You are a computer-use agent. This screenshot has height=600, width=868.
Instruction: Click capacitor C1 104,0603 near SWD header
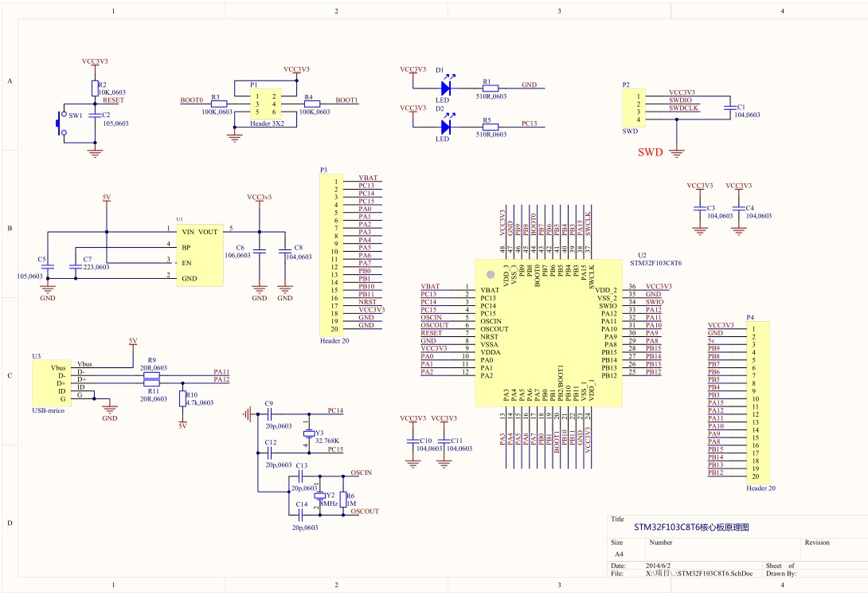click(x=729, y=109)
